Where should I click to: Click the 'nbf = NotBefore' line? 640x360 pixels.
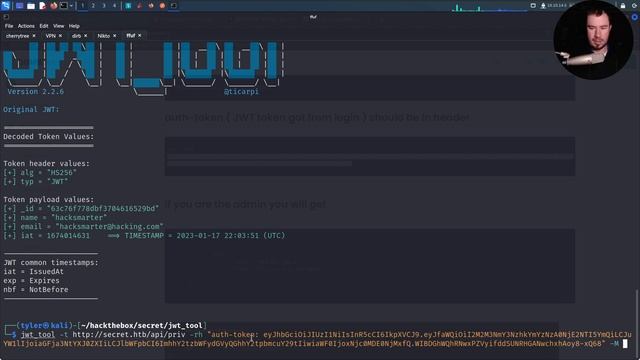click(36, 289)
